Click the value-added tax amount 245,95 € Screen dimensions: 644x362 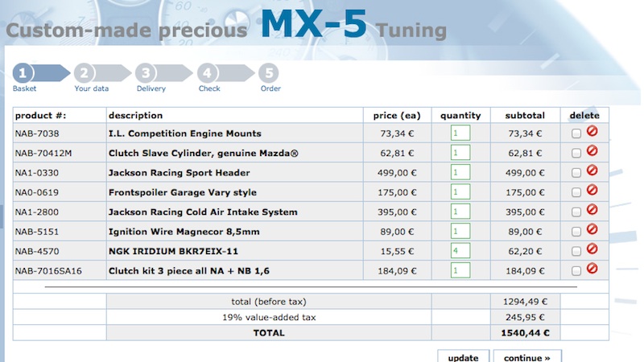point(525,317)
